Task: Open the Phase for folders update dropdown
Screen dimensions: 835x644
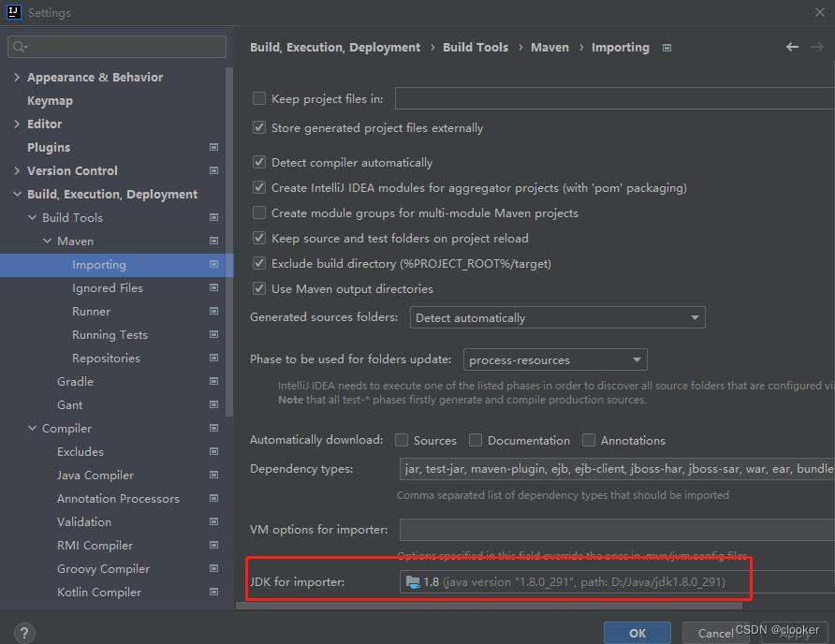Action: (x=555, y=359)
